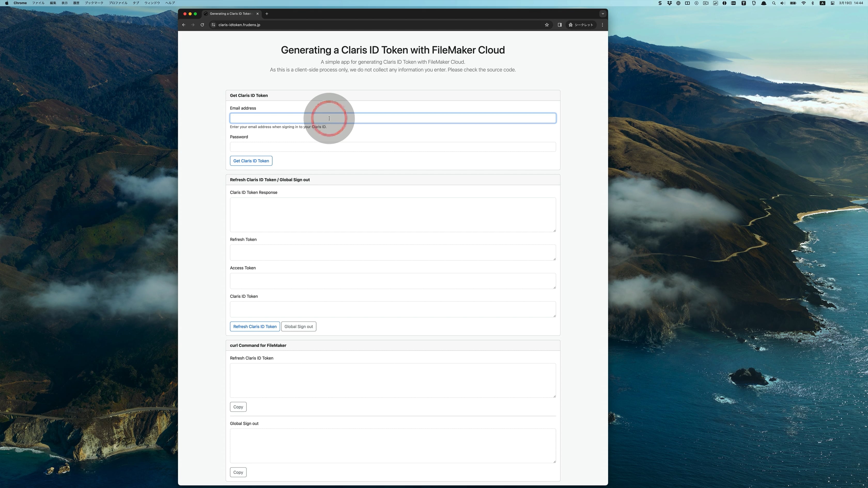868x488 pixels.
Task: Bookmark page with star icon
Action: pyautogui.click(x=547, y=25)
